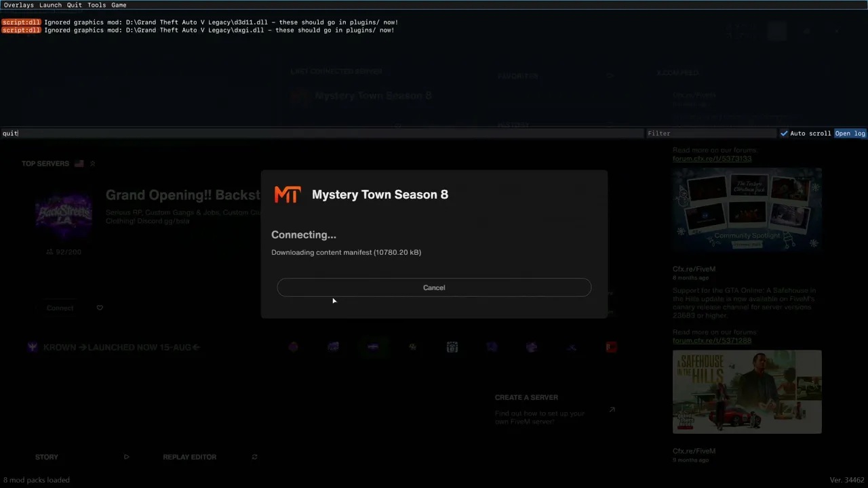
Task: Open the last connected Mystery Town Season 8 server
Action: coord(373,96)
